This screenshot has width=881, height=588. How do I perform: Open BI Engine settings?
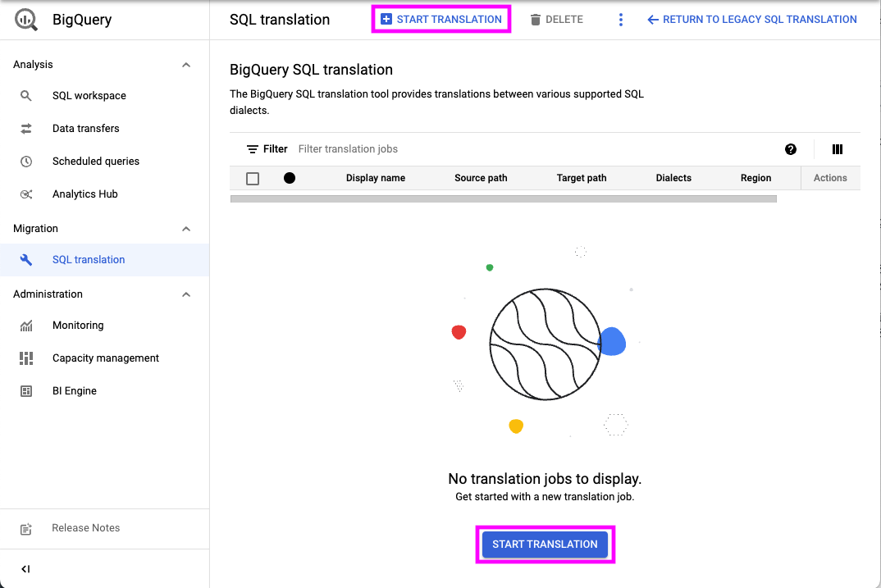[75, 390]
